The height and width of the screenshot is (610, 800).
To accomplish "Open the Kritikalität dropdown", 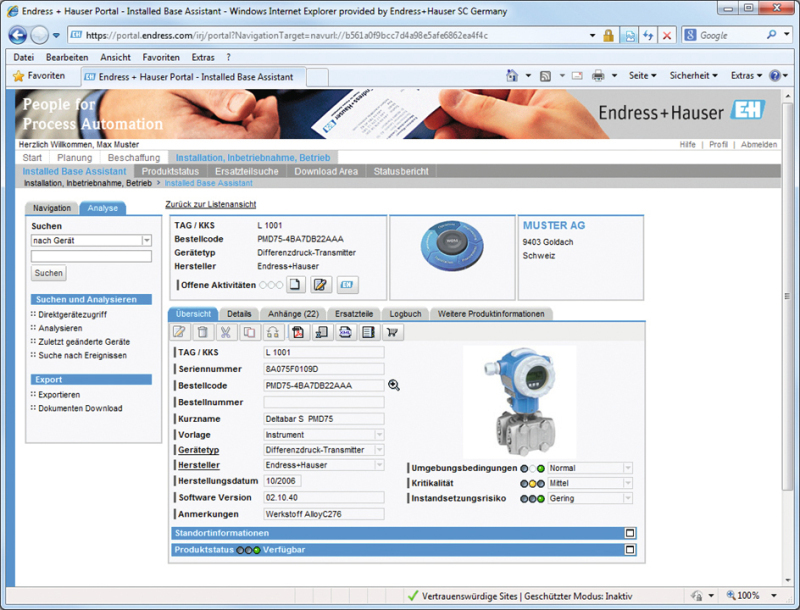I will [627, 483].
